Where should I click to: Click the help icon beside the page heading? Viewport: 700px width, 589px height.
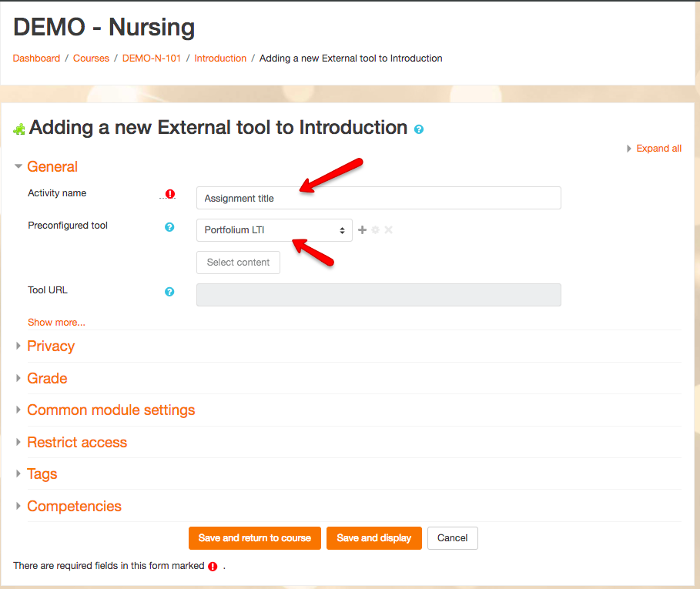click(419, 129)
